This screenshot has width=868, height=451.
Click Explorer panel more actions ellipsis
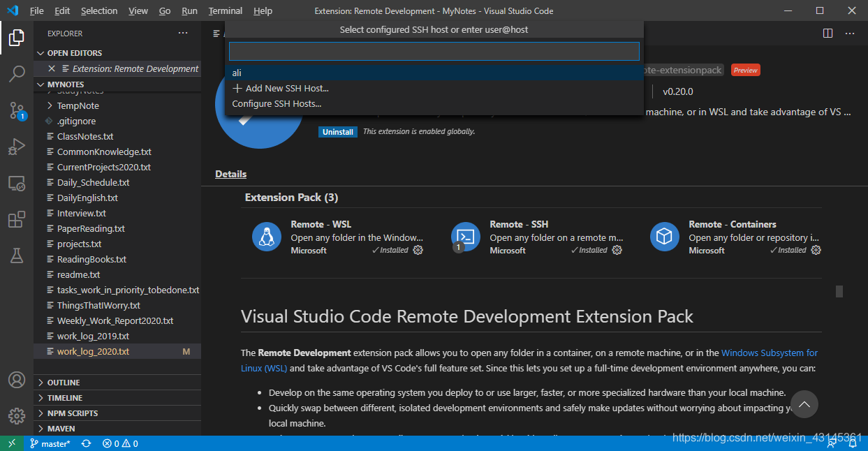point(183,33)
